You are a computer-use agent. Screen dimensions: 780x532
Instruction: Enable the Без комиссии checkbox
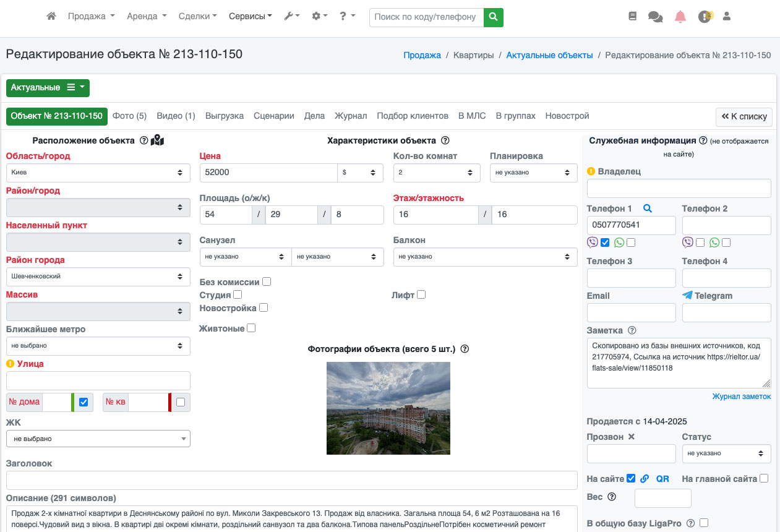coord(267,282)
